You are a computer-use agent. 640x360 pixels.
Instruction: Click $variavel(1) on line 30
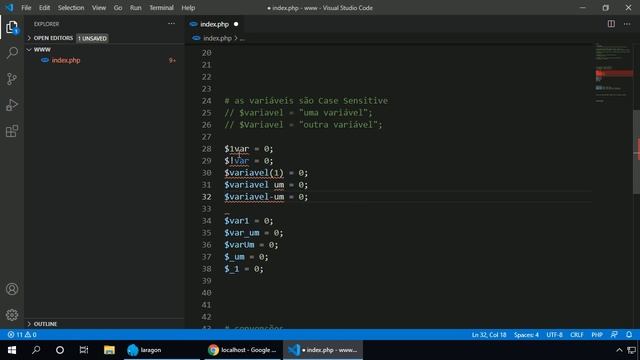pyautogui.click(x=253, y=173)
